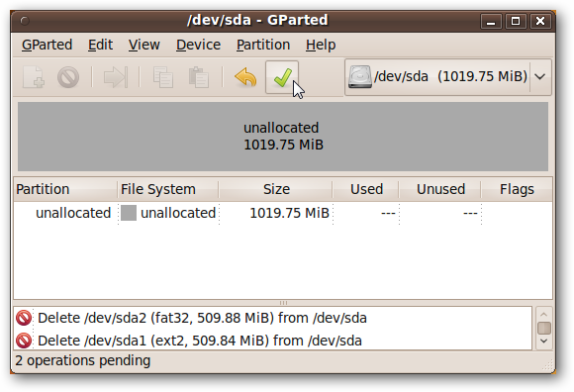Screen dimensions: 574x392
Task: Open the /dev/sda device dropdown arrow
Action: click(540, 77)
